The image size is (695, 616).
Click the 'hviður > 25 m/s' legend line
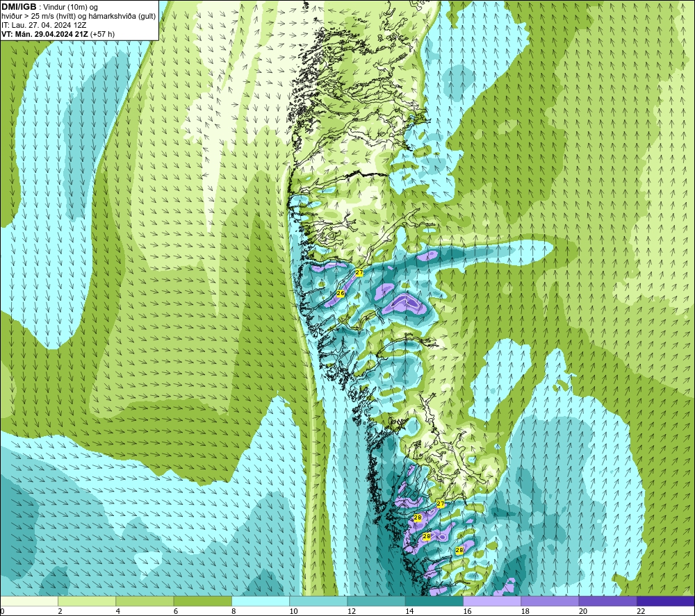[x=79, y=16]
